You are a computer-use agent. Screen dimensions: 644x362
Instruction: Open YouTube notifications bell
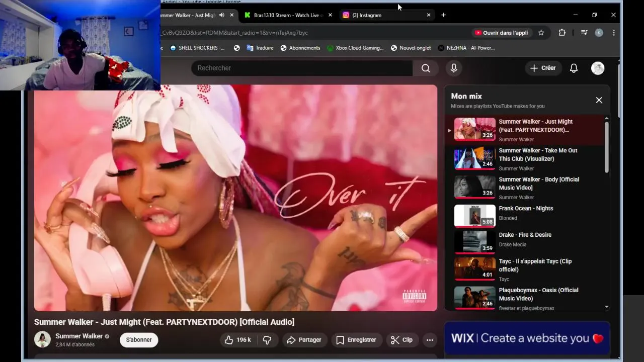(574, 68)
